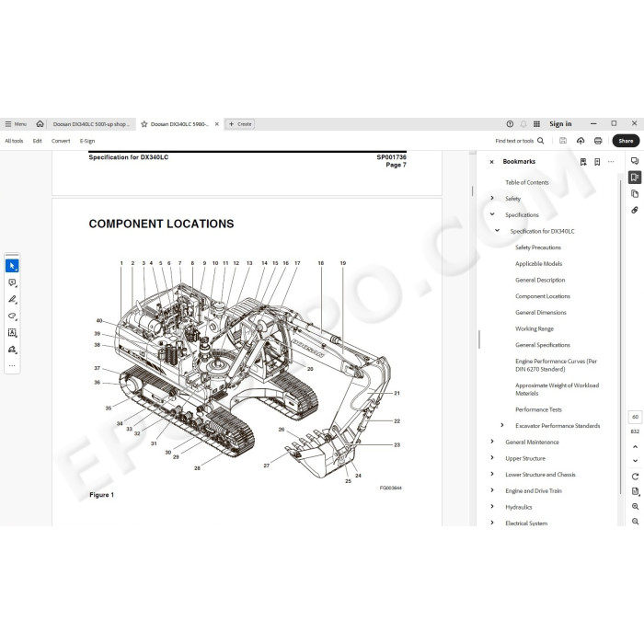Open Table of Contents bookmark

pos(527,182)
